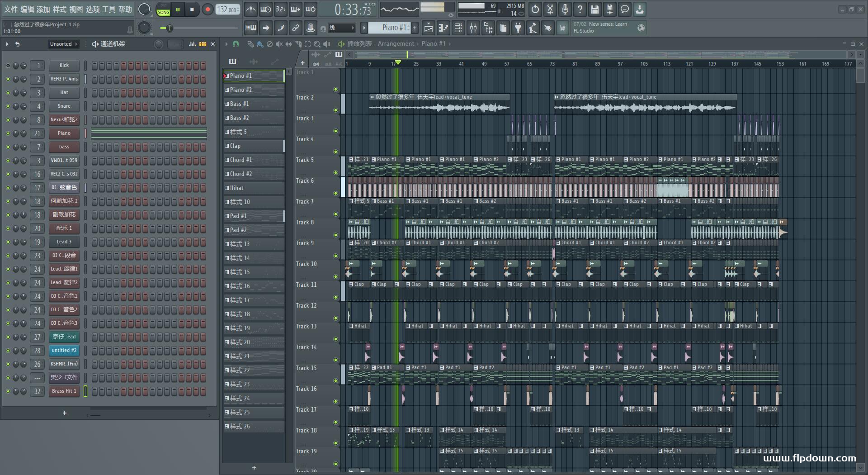The height and width of the screenshot is (475, 868).
Task: Open the audio editor scissors icon
Action: 550,9
